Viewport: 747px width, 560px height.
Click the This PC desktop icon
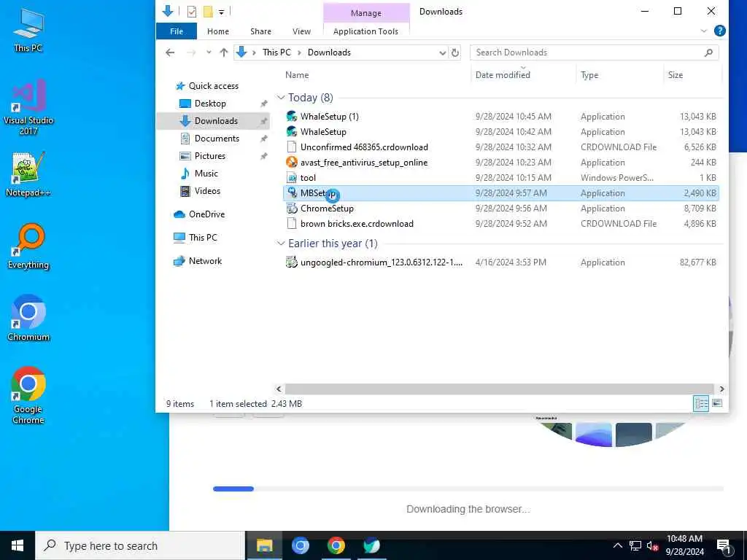(28, 29)
